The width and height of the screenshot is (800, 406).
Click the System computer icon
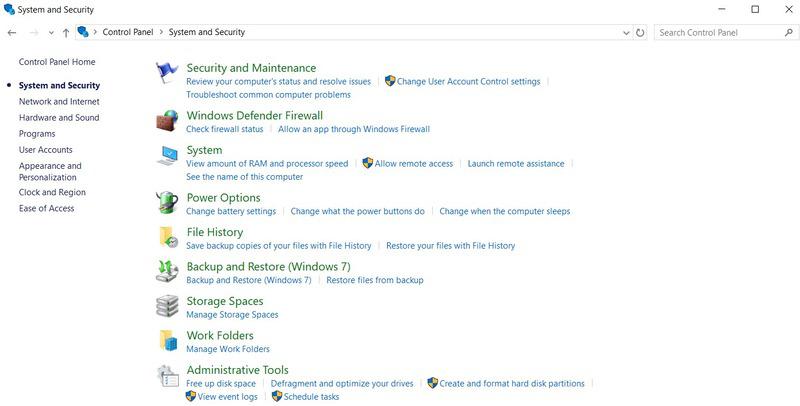point(167,156)
